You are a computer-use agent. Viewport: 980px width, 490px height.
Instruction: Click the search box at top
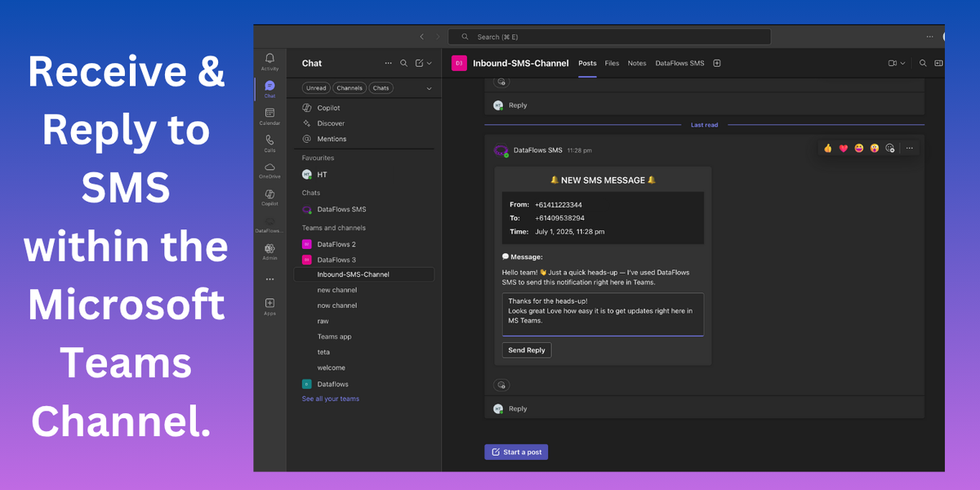pyautogui.click(x=610, y=37)
